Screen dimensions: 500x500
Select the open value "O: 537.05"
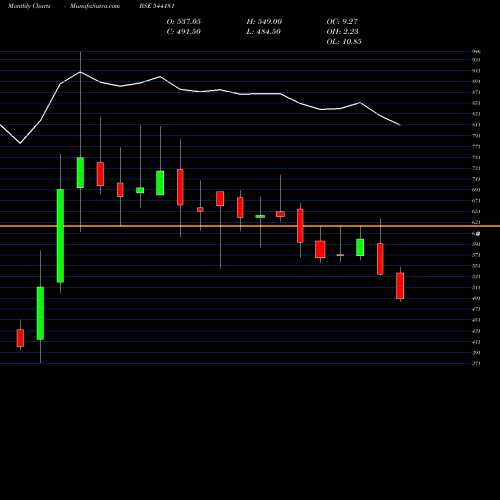[184, 22]
